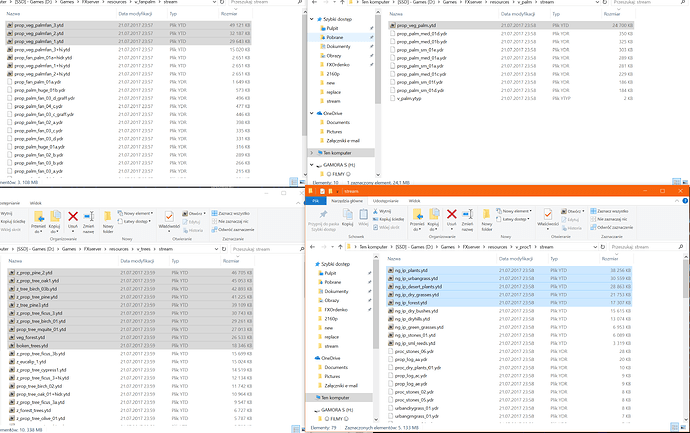Open Łatwy dostęp dropdown in v_trees window
The image size is (690, 433).
[x=134, y=221]
